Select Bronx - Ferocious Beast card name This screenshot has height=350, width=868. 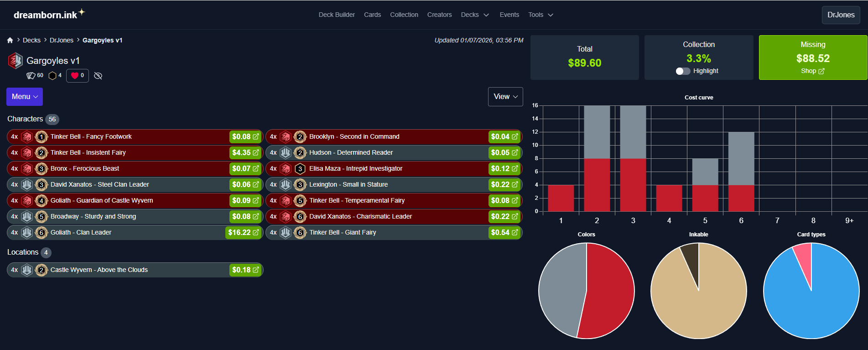coord(85,169)
